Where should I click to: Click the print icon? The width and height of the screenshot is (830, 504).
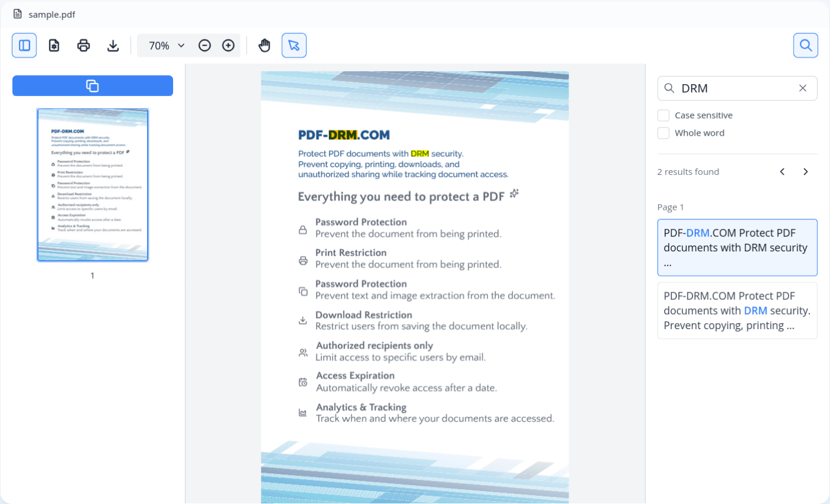point(84,45)
